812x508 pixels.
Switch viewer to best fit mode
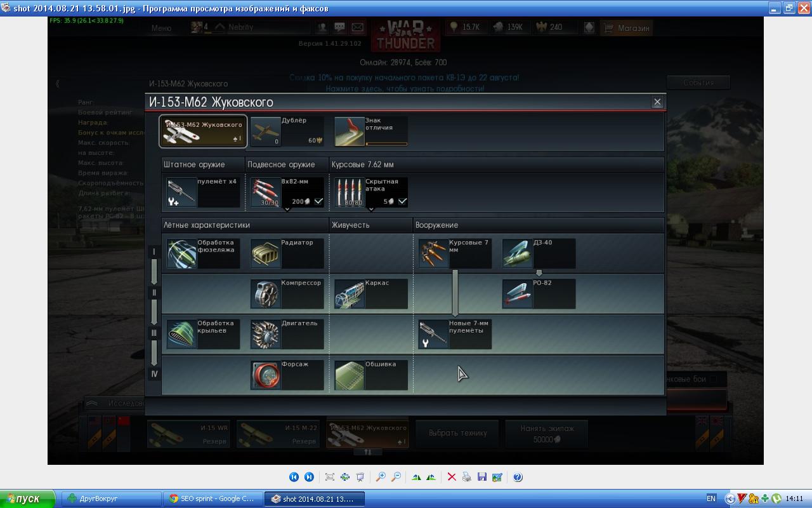[330, 478]
